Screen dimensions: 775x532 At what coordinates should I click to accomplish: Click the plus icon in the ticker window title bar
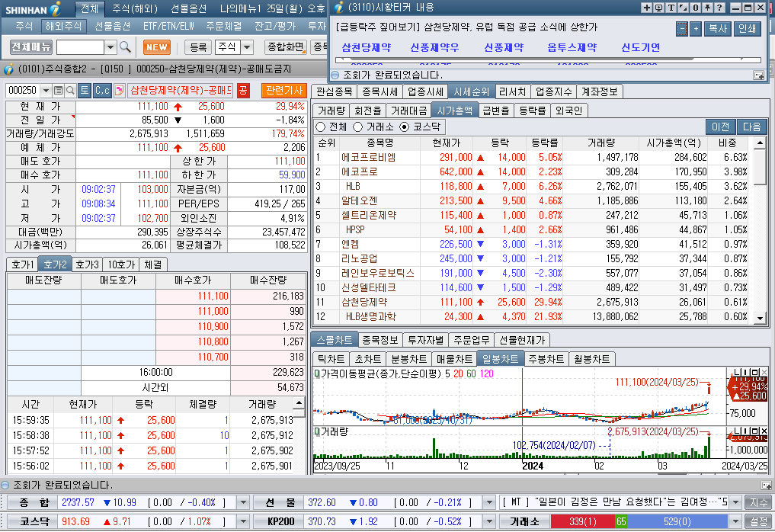646,8
